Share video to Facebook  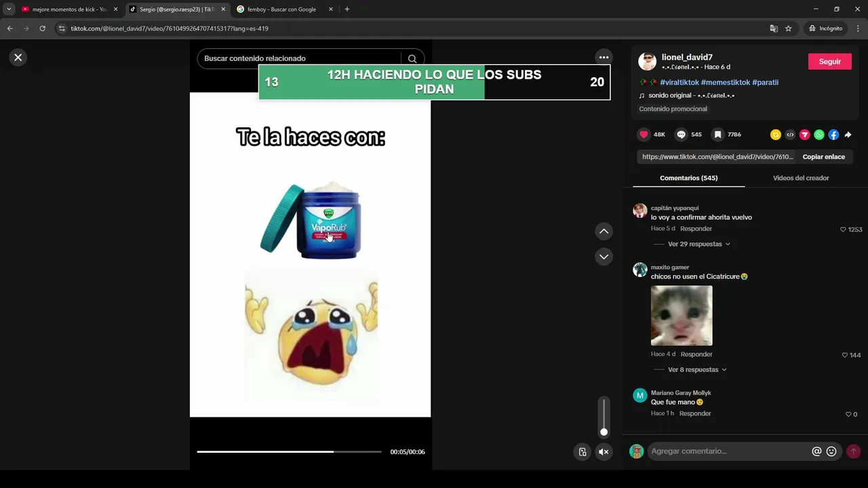(833, 135)
